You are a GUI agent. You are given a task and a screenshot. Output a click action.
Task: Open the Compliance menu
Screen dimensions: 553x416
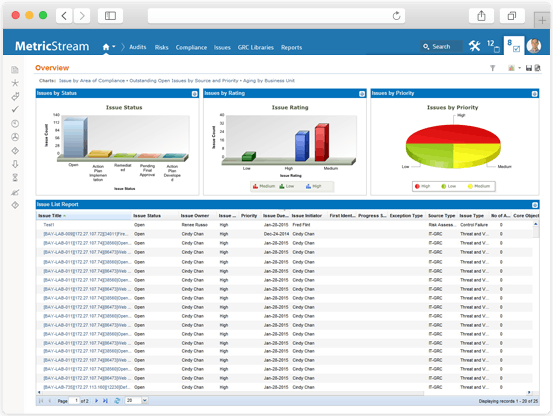pyautogui.click(x=191, y=47)
